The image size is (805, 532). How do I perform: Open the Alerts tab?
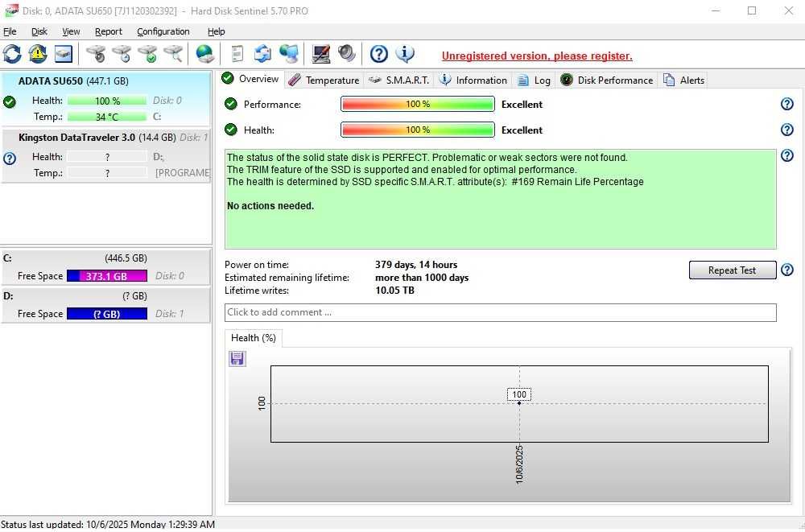pyautogui.click(x=683, y=80)
